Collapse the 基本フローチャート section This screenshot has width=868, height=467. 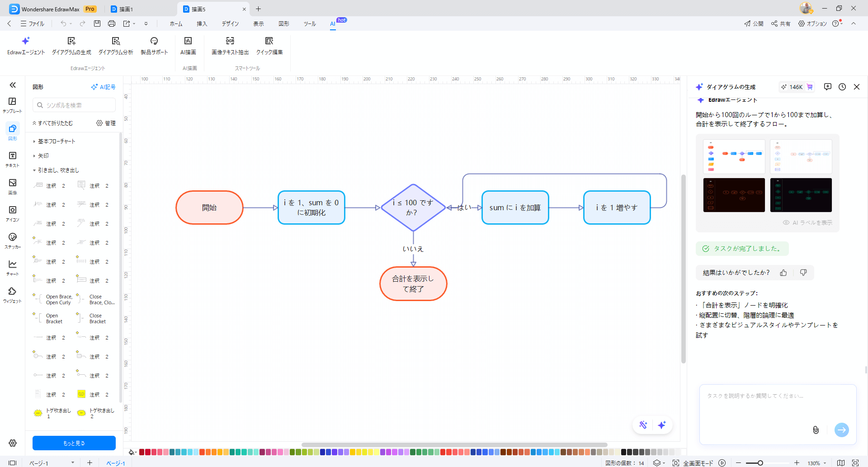[56, 141]
